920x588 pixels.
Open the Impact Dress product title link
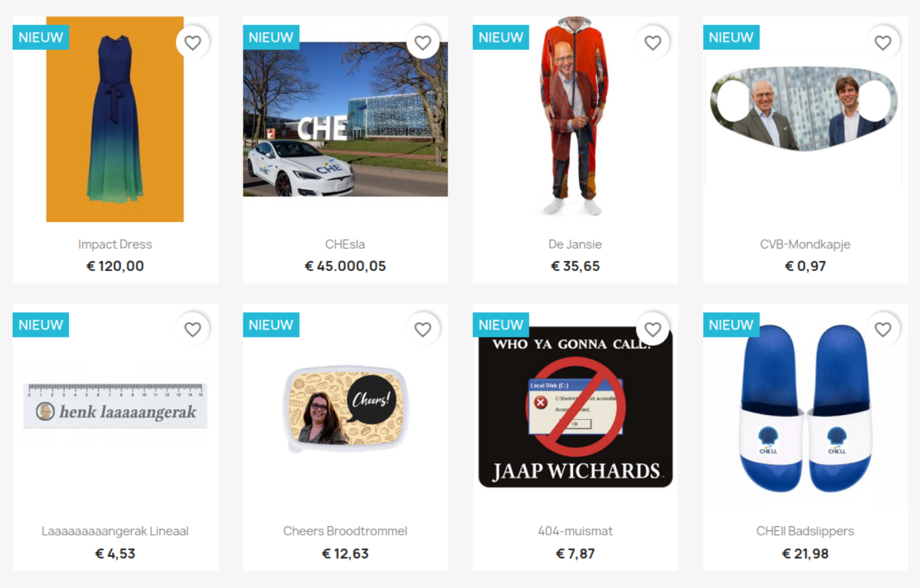click(115, 245)
